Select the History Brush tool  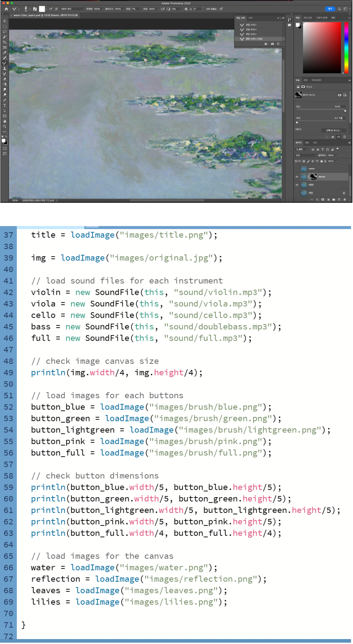pyautogui.click(x=5, y=74)
